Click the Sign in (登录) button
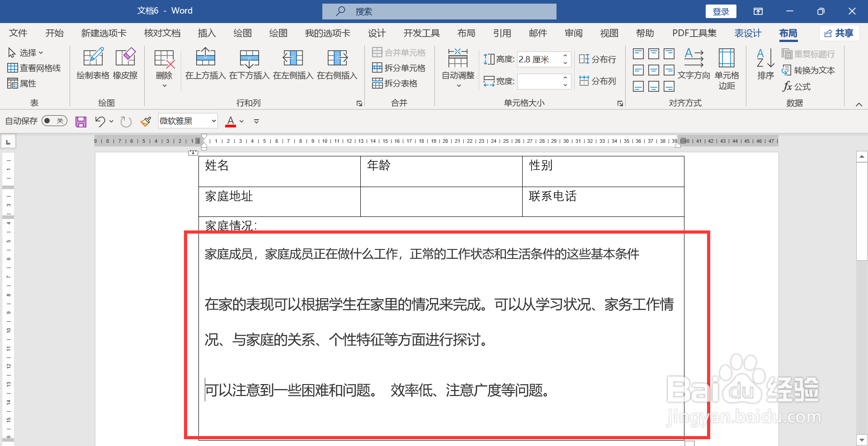This screenshot has width=868, height=446. [721, 11]
